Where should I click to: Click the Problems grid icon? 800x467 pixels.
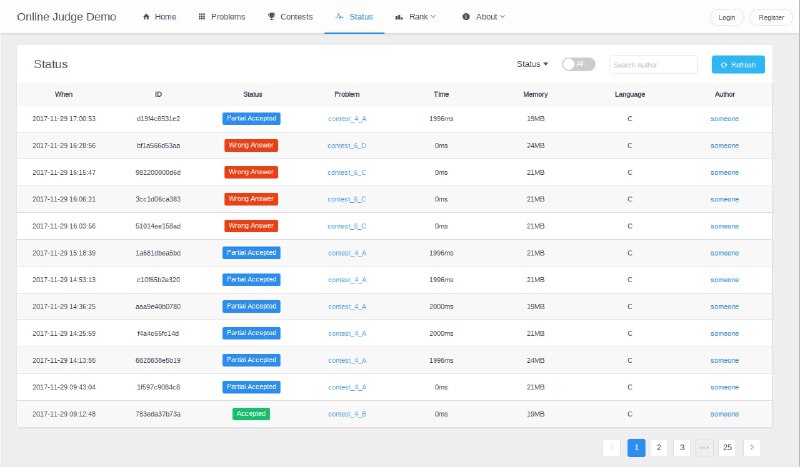(202, 17)
